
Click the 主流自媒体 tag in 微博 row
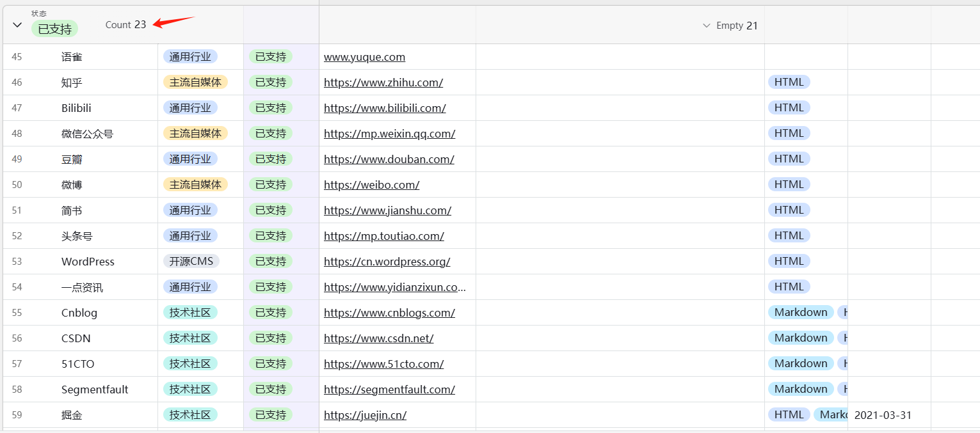(x=195, y=184)
